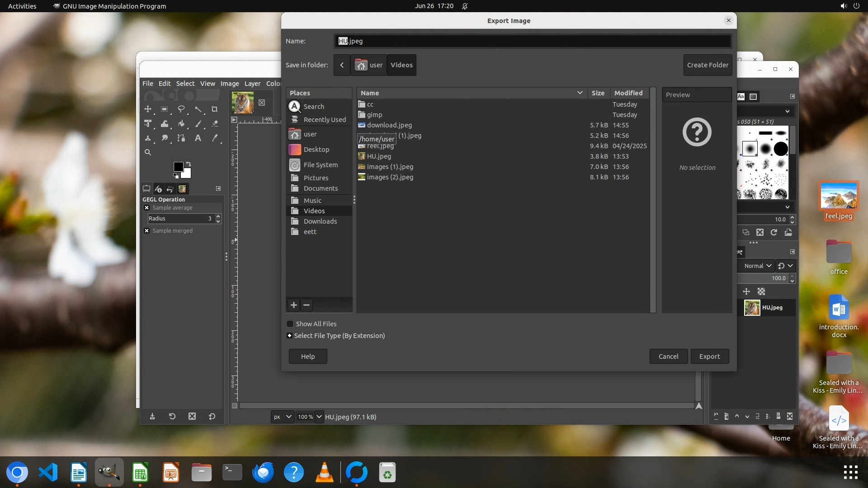The image size is (868, 488).
Task: Select the Crop tool
Action: 215,109
